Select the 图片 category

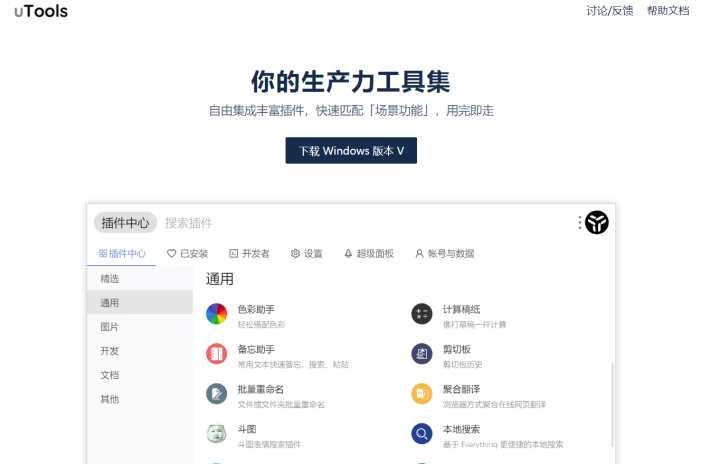(x=140, y=327)
